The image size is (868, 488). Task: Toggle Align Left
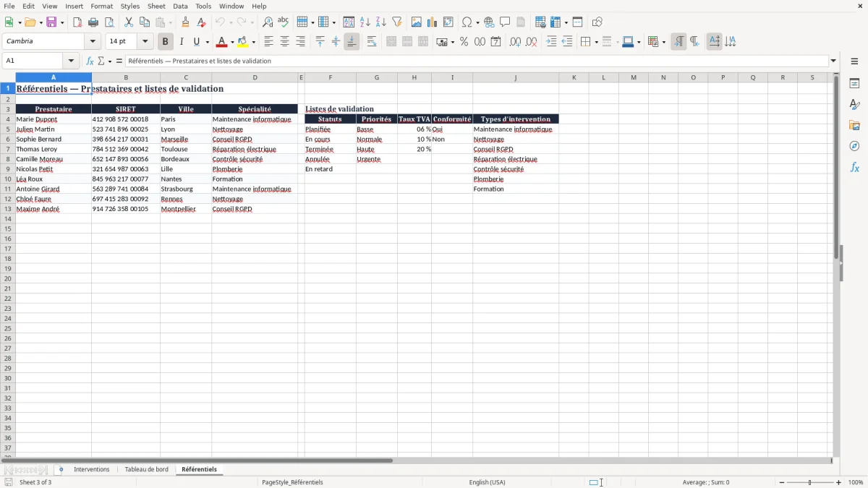tap(268, 42)
